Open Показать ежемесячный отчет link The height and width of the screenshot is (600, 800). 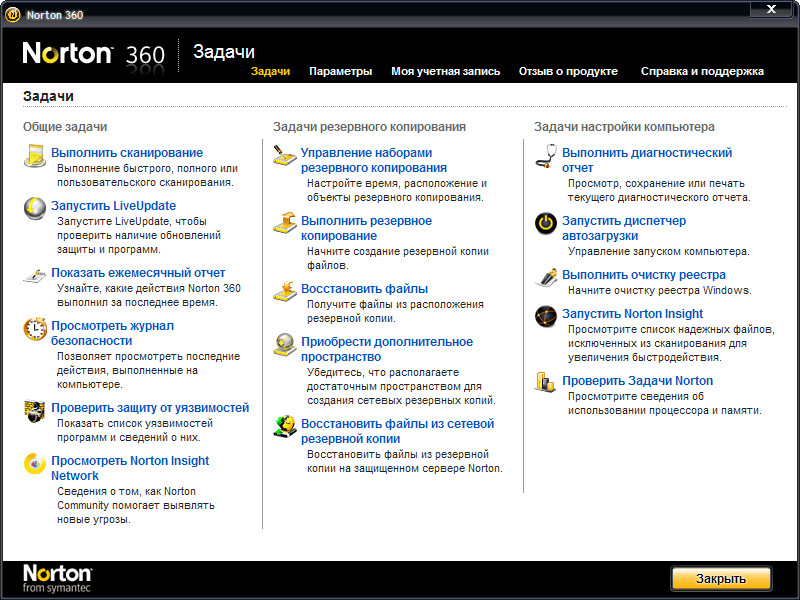point(138,273)
